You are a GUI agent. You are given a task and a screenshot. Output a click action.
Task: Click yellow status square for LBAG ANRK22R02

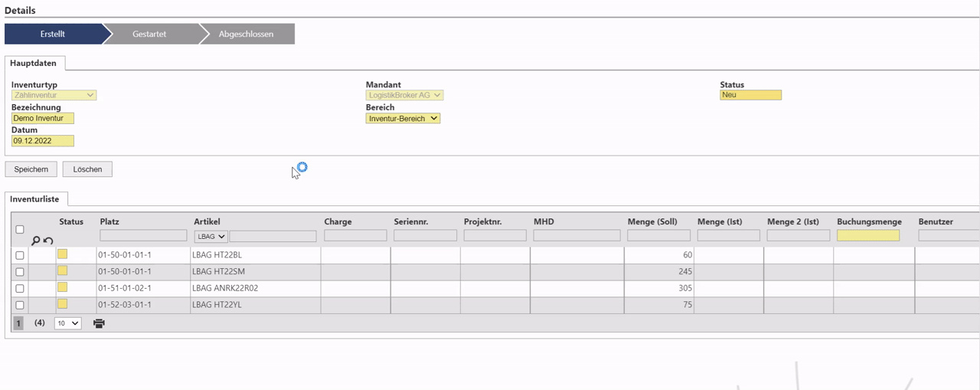point(63,287)
